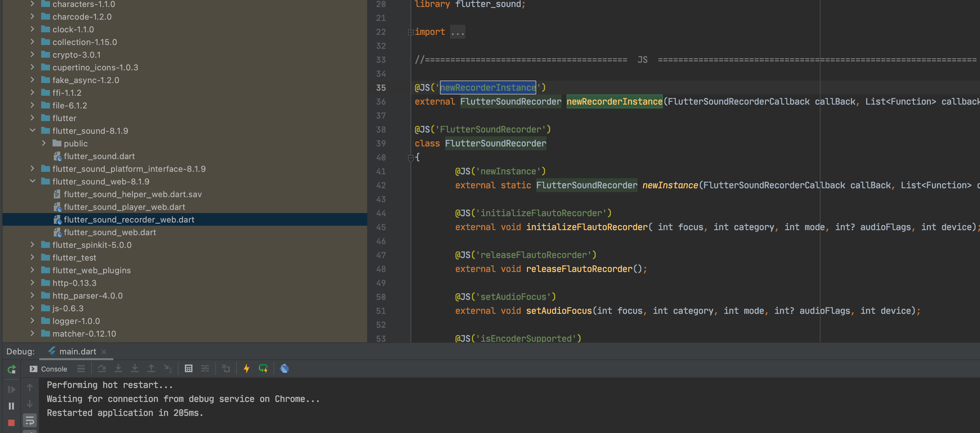Screen dimensions: 980x433
Task: Expand the public folder
Action: [x=44, y=144]
